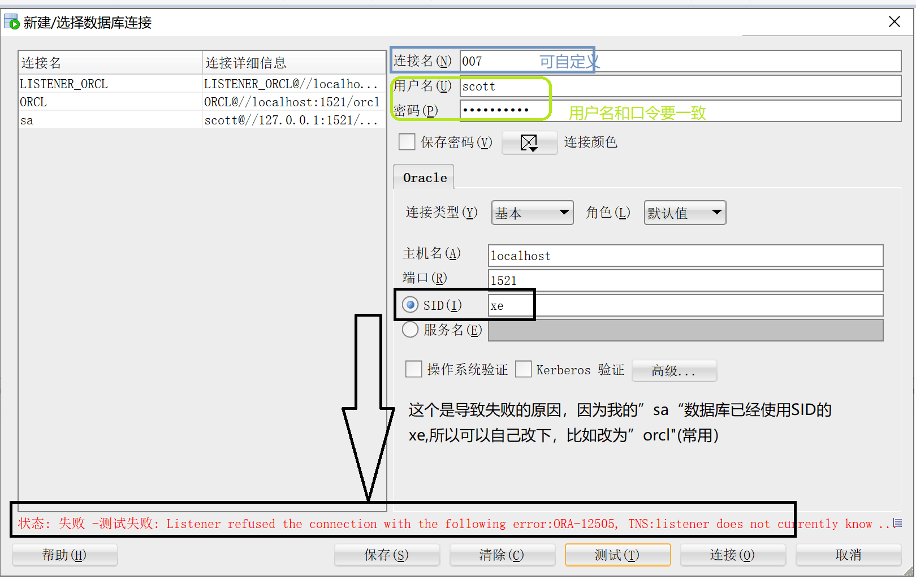
Task: Click the ORA-12505 status error message
Action: pos(454,524)
